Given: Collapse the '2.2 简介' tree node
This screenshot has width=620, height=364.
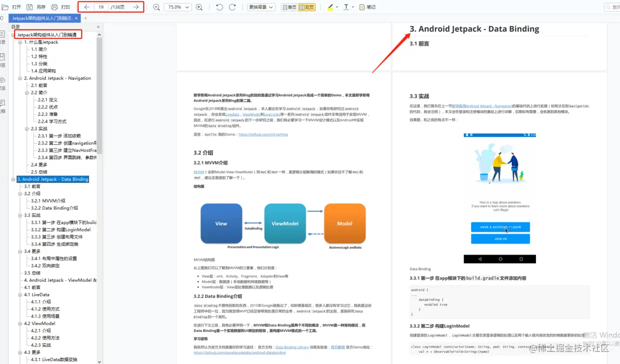Looking at the screenshot, I should click(27, 92).
